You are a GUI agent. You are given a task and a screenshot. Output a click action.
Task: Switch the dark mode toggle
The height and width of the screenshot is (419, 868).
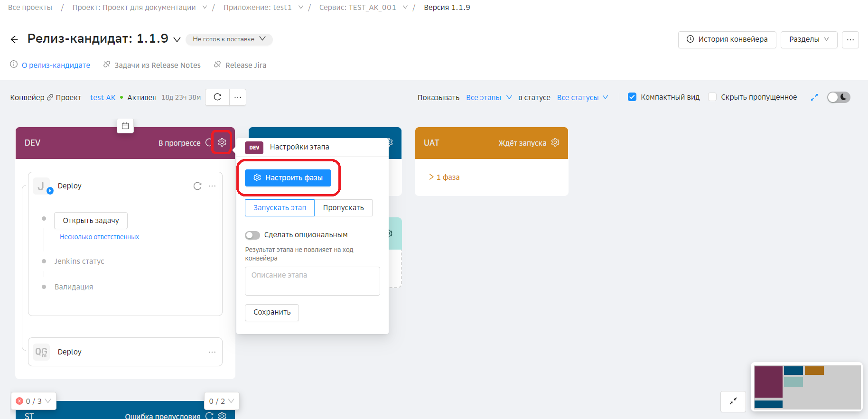pyautogui.click(x=839, y=97)
